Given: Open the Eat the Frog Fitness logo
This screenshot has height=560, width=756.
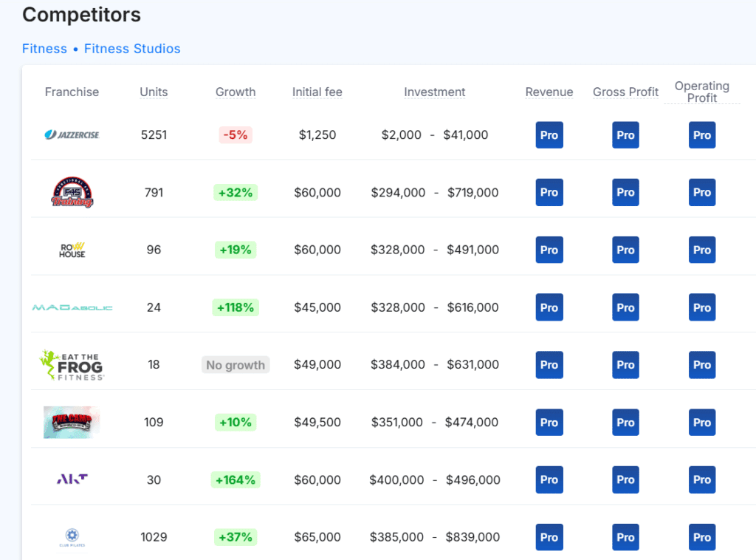Looking at the screenshot, I should pos(72,365).
